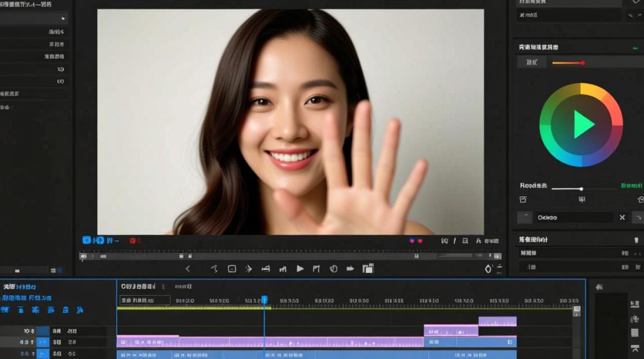Screen dimensions: 644x359
Task: Click the green play triangle inside the color wheel
Action: (583, 124)
